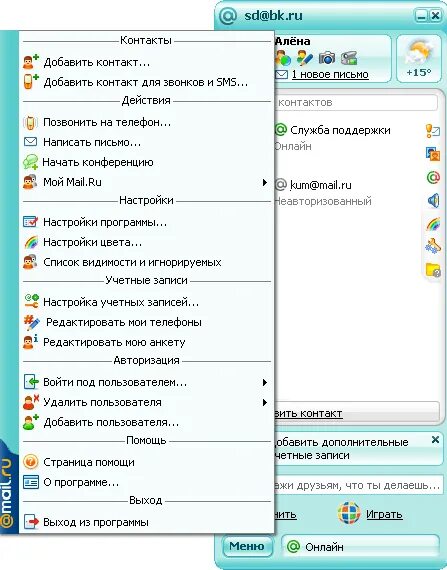Click the Настройки программы checklist icon
447x570 pixels.
click(x=31, y=222)
